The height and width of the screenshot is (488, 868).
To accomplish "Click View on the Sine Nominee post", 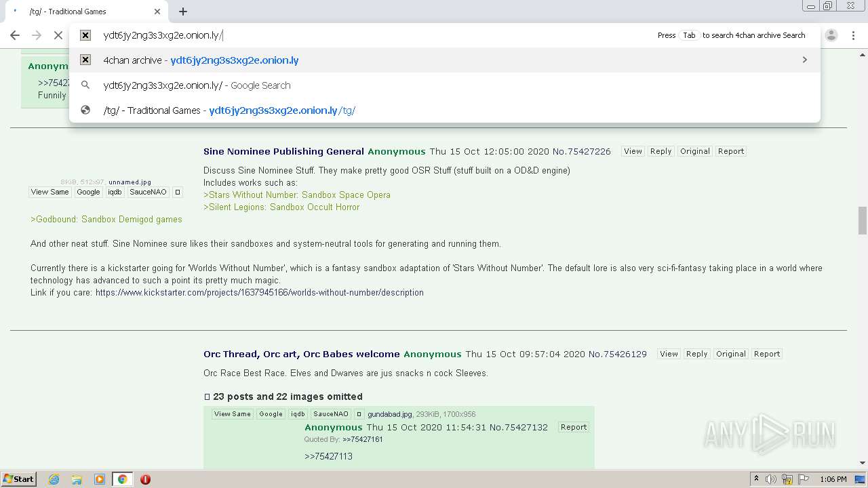I will (x=633, y=151).
